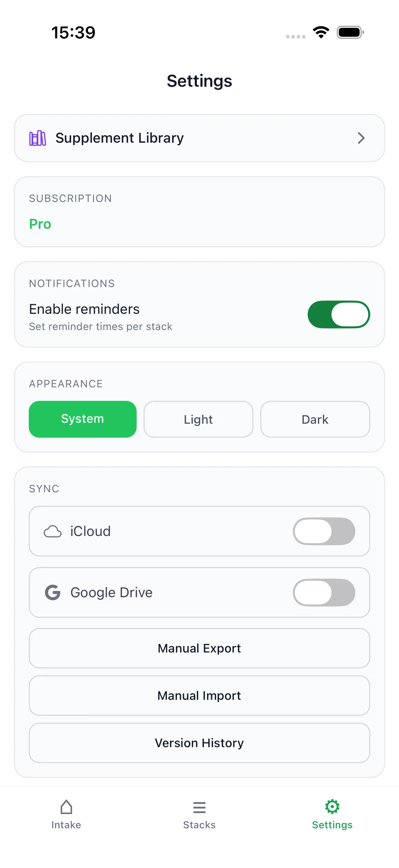Select Light appearance mode

[198, 419]
